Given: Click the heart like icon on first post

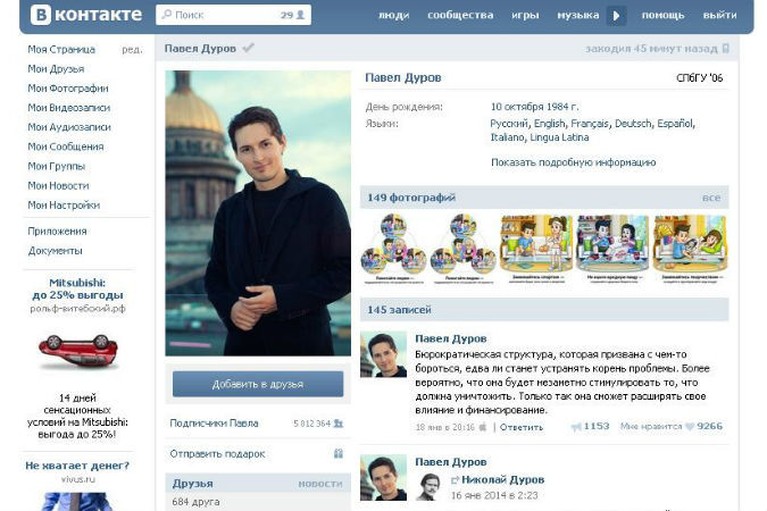Looking at the screenshot, I should click(689, 426).
